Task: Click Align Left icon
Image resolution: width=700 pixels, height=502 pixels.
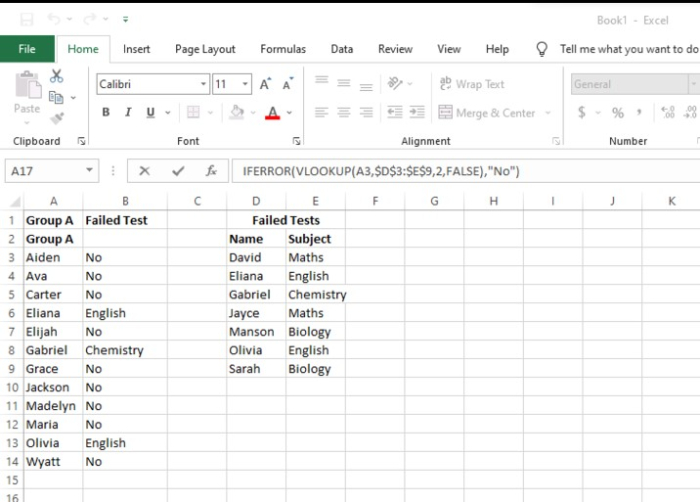Action: tap(321, 112)
